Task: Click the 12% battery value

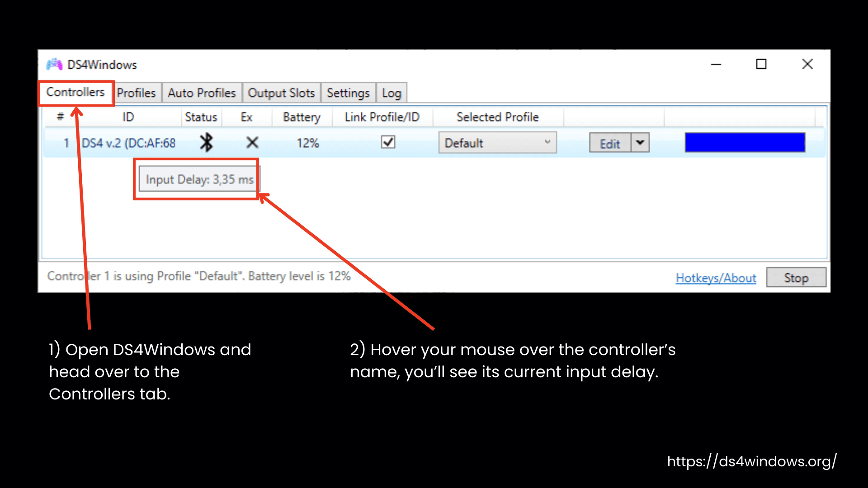Action: [x=308, y=143]
